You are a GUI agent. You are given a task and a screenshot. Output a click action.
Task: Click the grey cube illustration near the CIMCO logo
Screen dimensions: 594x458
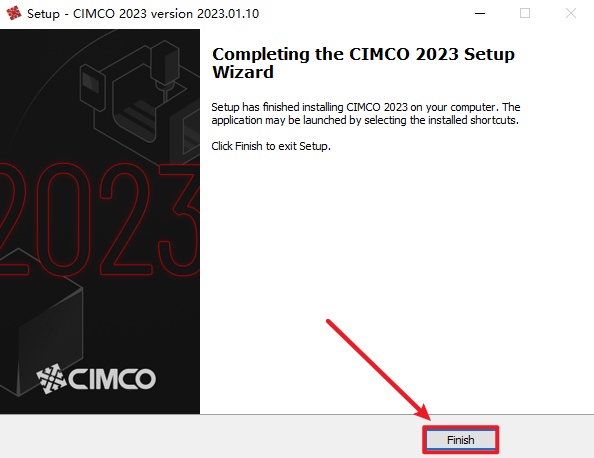coord(42,322)
